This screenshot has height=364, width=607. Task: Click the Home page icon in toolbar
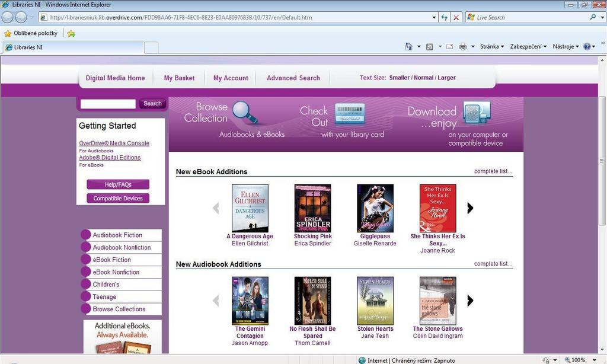[x=409, y=46]
